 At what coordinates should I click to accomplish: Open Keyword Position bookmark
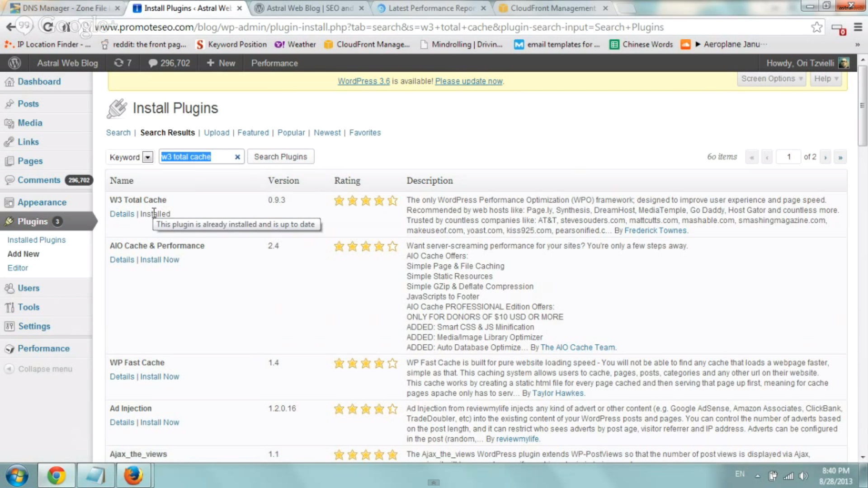tap(231, 44)
